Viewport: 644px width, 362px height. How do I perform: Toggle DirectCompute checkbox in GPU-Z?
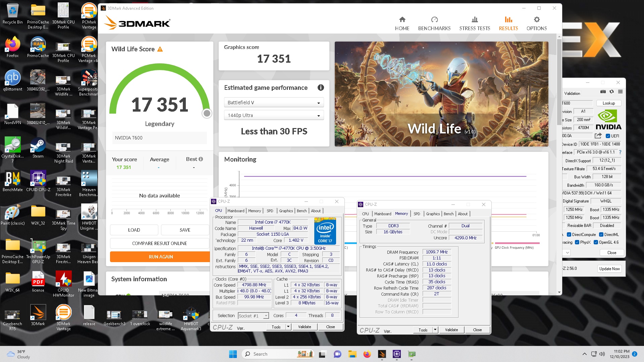pyautogui.click(x=569, y=235)
